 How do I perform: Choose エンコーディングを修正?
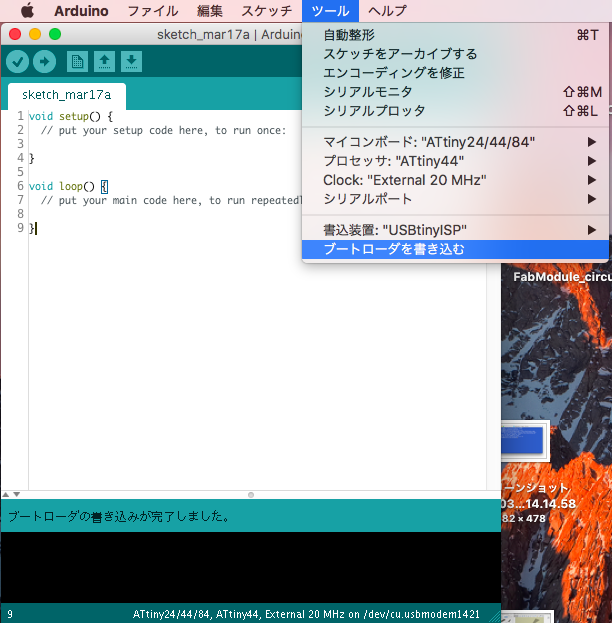click(455, 73)
